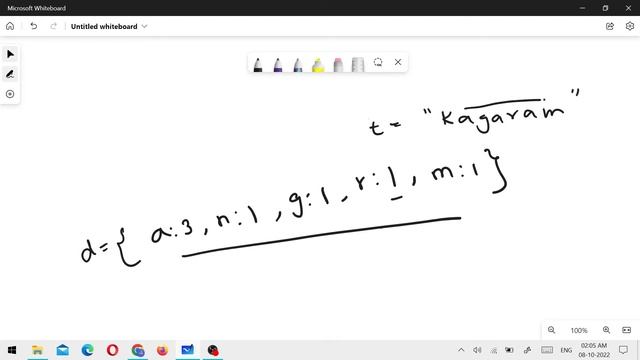640x360 pixels.
Task: Pick the black pen
Action: (258, 64)
